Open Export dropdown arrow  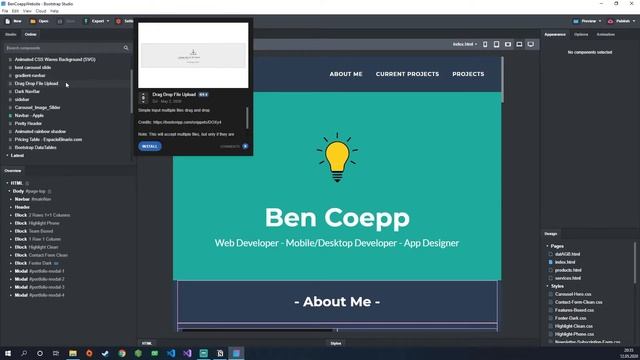[x=108, y=21]
